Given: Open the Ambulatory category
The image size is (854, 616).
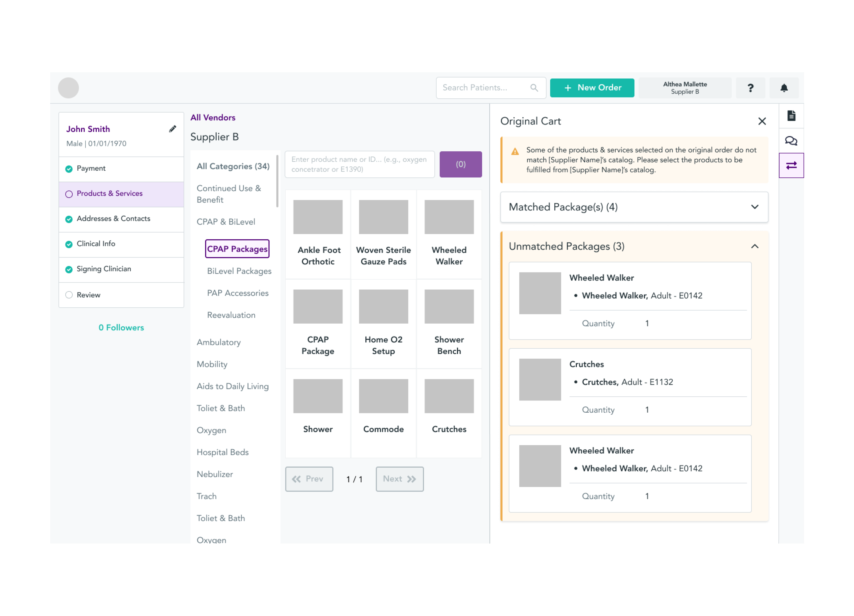Looking at the screenshot, I should click(x=218, y=342).
